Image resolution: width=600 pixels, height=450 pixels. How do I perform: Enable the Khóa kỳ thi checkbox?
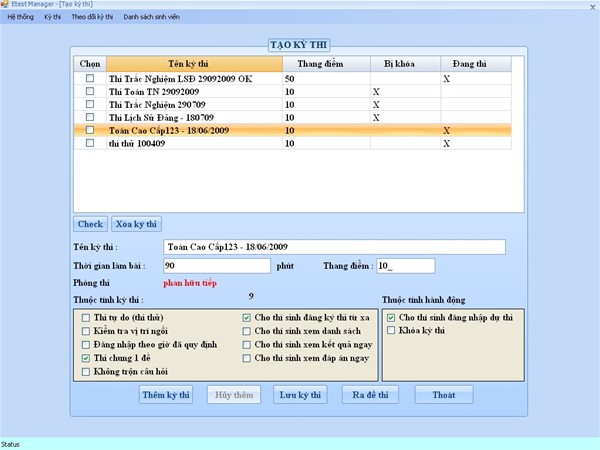point(391,330)
